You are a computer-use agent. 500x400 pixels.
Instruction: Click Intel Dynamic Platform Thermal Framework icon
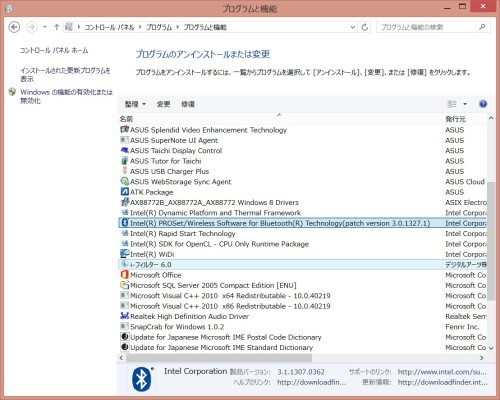coord(124,212)
